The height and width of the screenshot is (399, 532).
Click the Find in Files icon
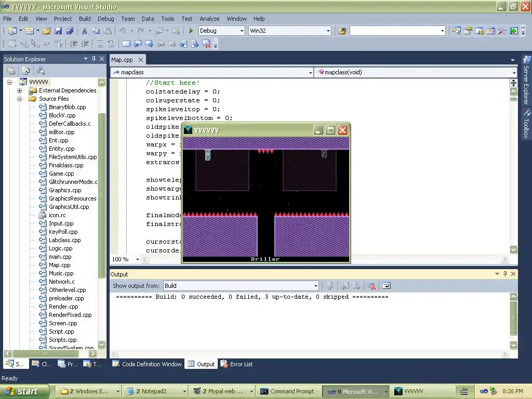pos(342,31)
